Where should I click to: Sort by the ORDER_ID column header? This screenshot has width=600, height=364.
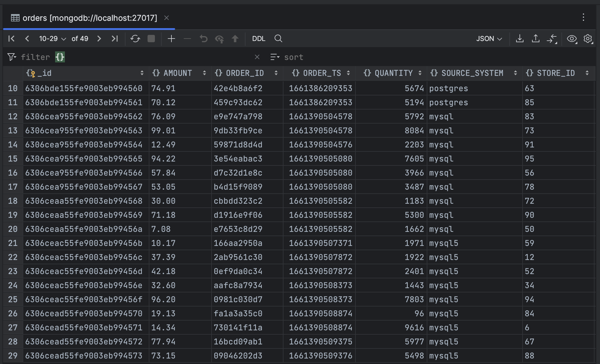[x=247, y=73]
